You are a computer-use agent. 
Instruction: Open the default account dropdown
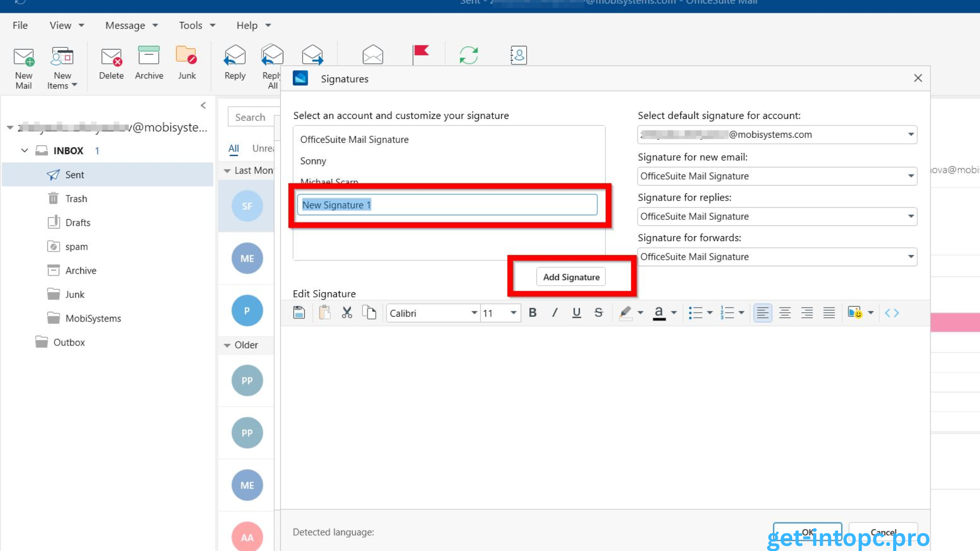tap(777, 135)
